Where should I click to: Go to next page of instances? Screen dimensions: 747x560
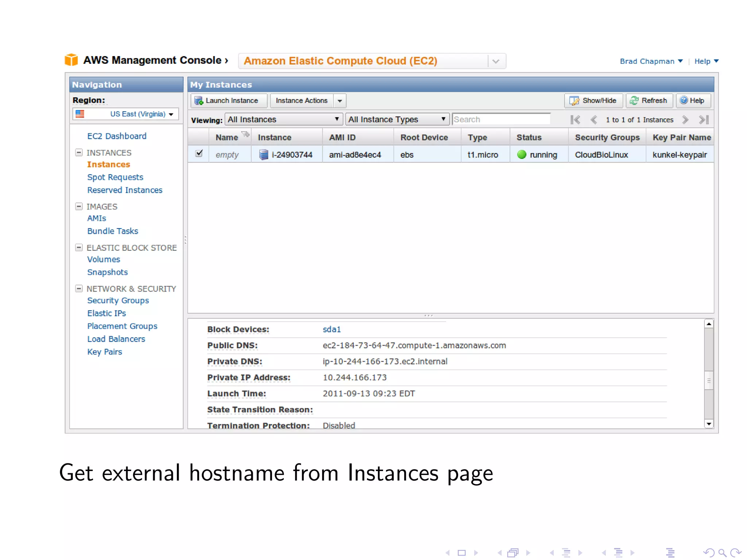[685, 120]
